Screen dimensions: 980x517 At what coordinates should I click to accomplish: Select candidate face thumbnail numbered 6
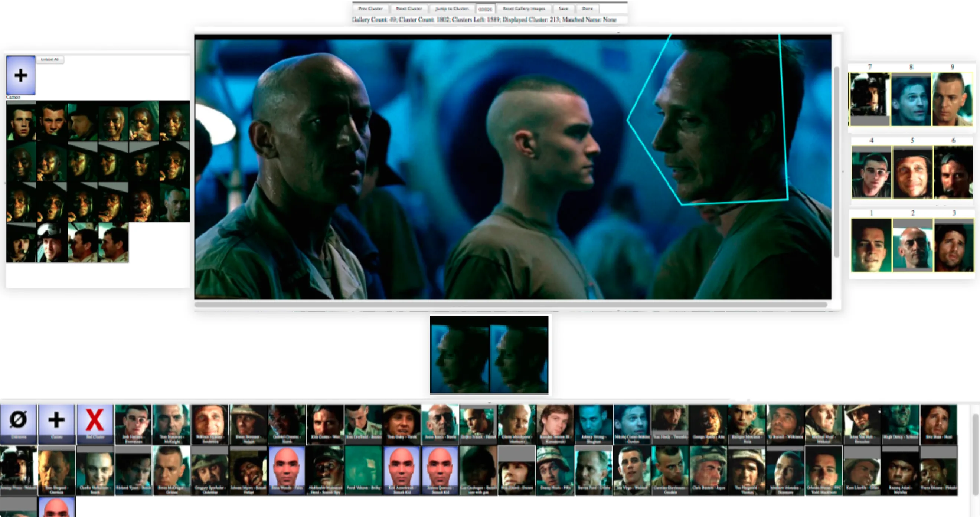pos(953,172)
